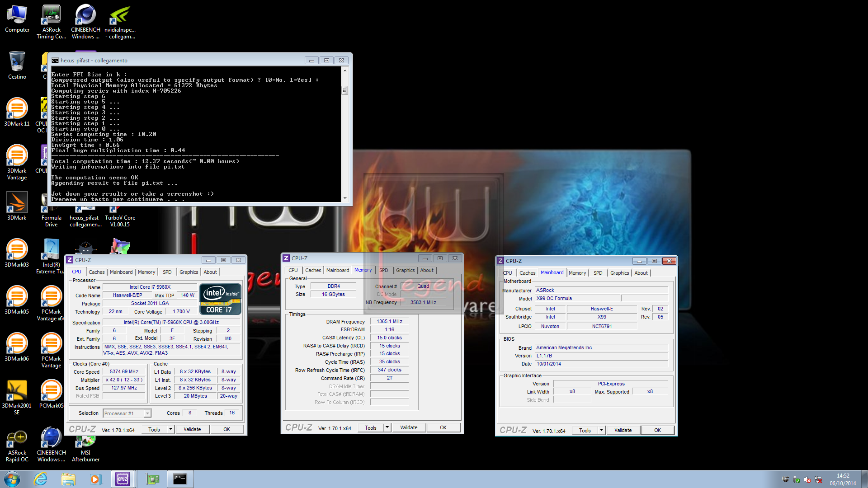Launch Internet Explorer from taskbar
This screenshot has width=868, height=488.
pos(41,479)
